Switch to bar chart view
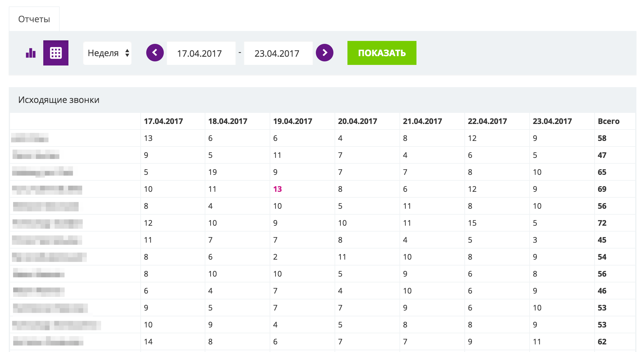This screenshot has height=352, width=644. tap(31, 53)
